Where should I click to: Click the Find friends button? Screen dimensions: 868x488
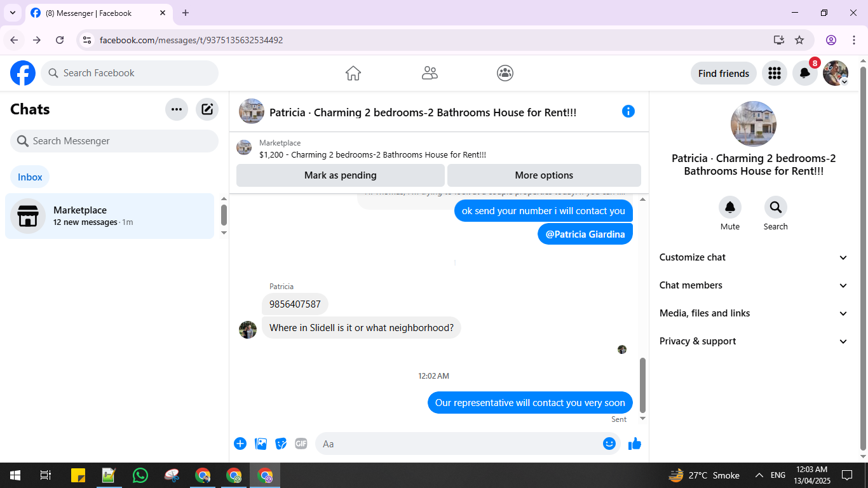(724, 73)
